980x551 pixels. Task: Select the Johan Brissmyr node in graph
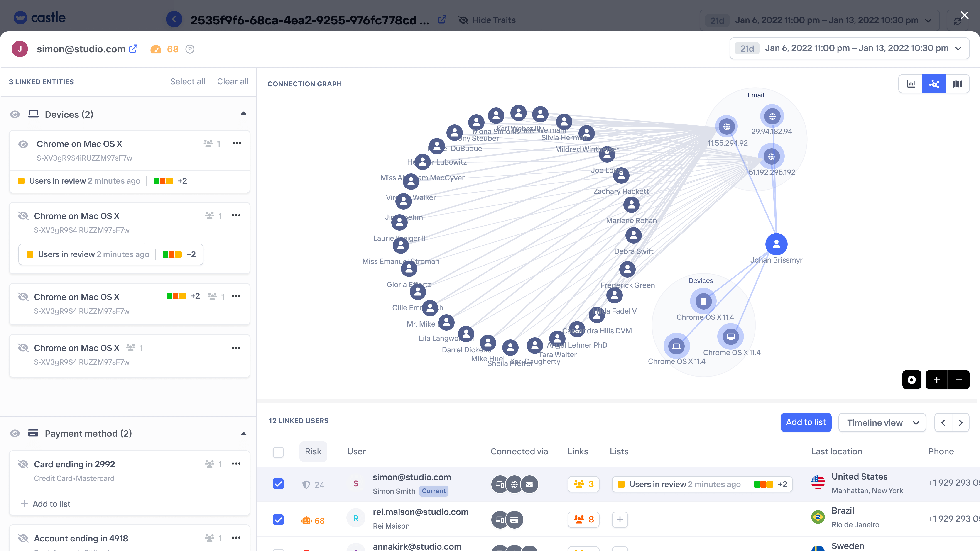click(776, 244)
